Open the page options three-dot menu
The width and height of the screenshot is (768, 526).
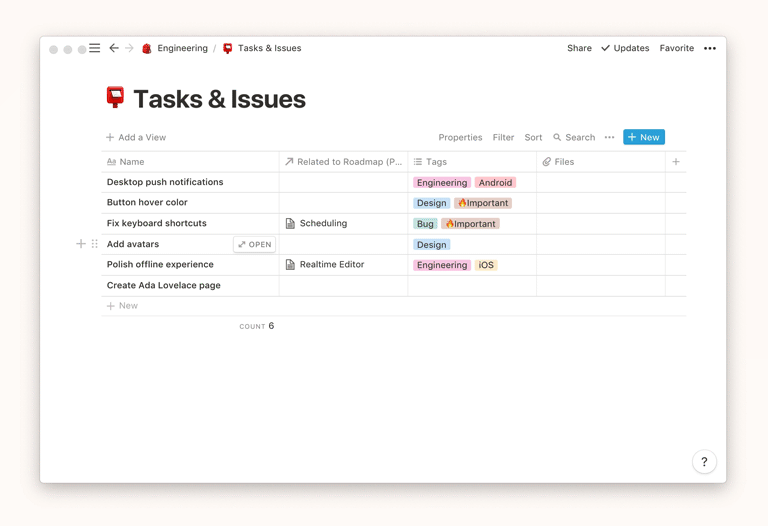tap(710, 48)
